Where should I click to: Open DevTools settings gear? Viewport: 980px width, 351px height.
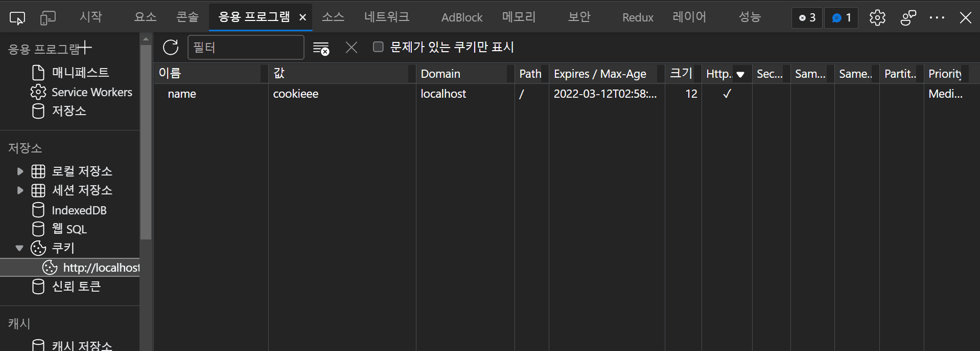(x=877, y=18)
